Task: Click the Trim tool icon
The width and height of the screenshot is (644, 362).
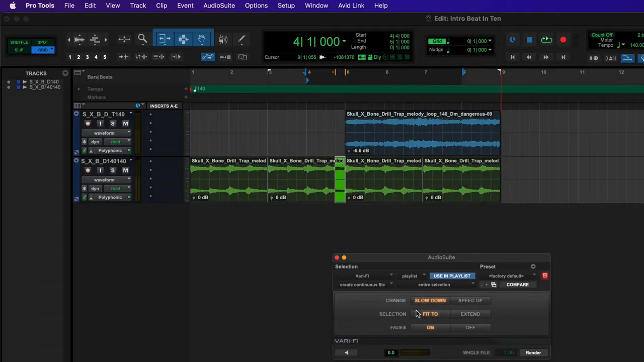Action: [164, 39]
